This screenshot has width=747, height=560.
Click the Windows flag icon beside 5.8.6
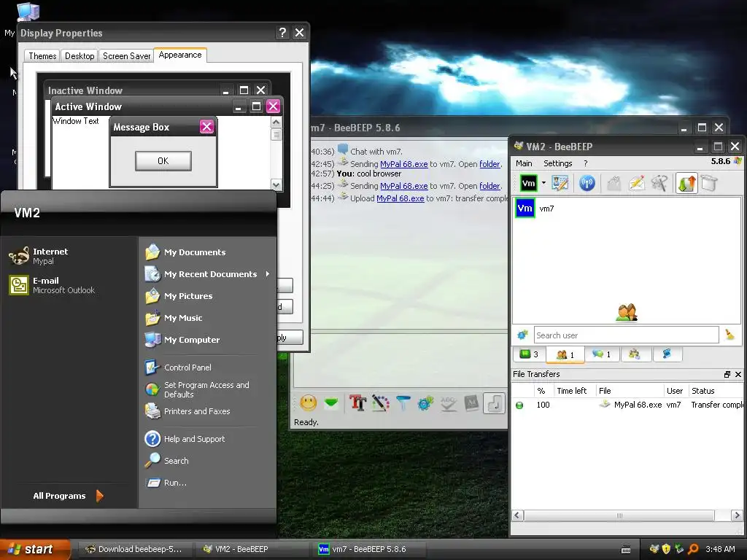pos(738,161)
